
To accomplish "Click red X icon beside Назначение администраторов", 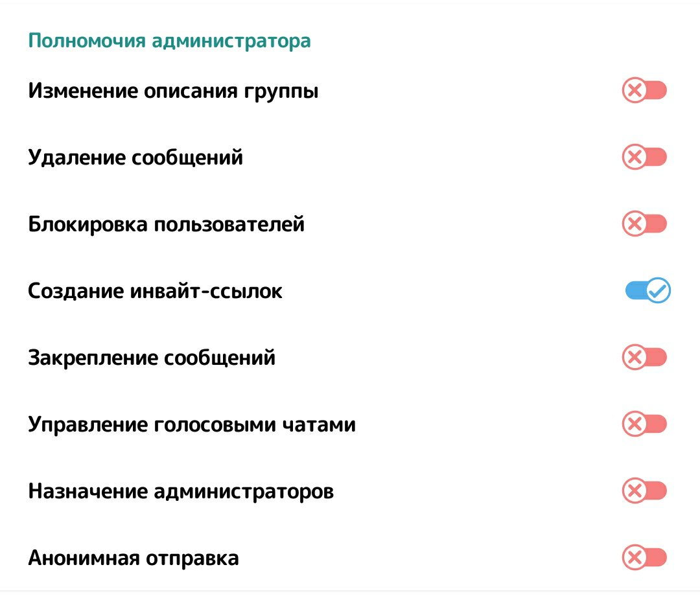I will pyautogui.click(x=635, y=491).
